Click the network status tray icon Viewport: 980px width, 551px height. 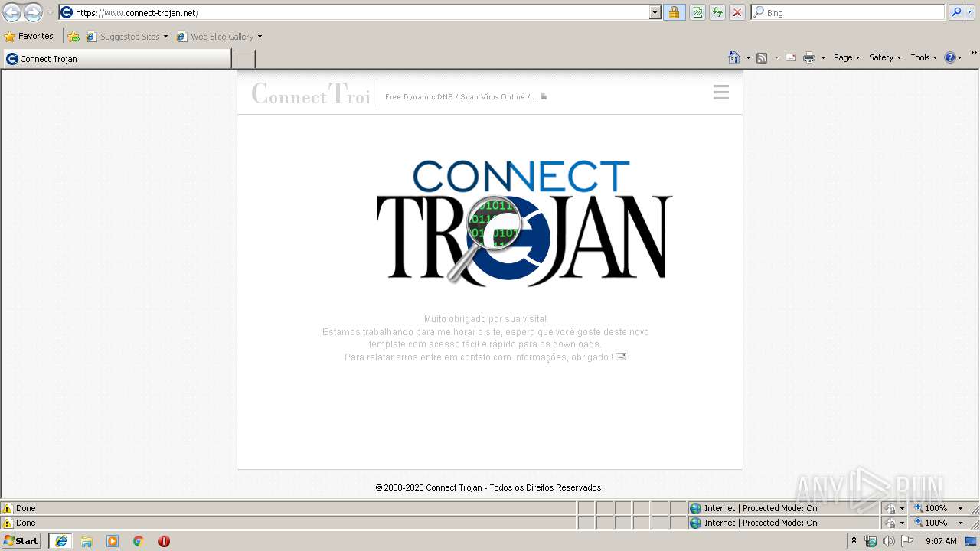point(871,541)
